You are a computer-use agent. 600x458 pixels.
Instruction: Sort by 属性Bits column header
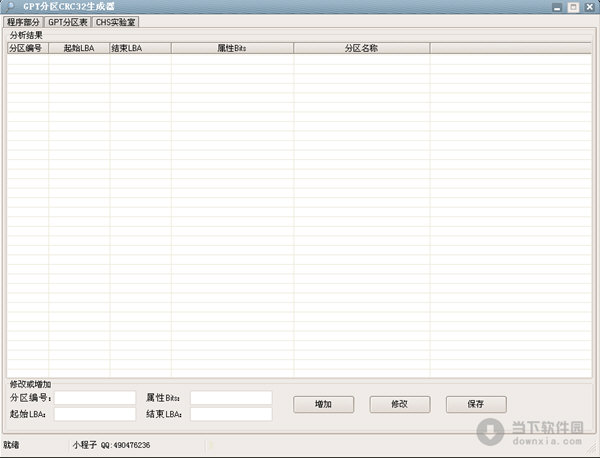coord(232,48)
